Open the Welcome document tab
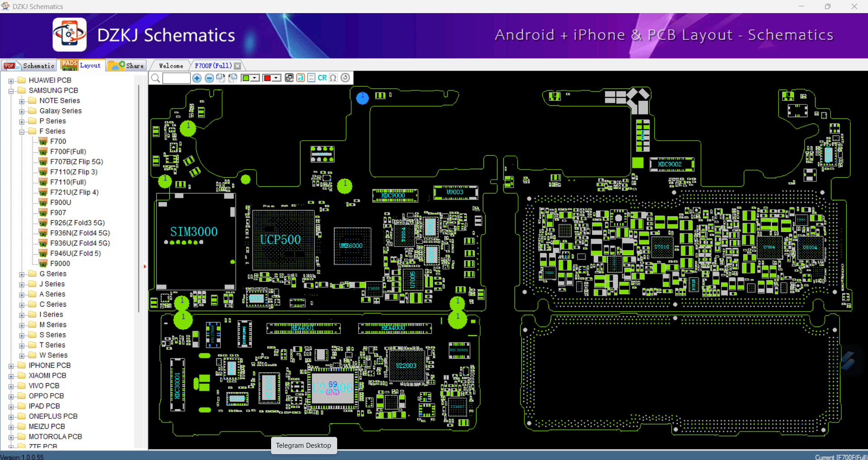 [x=171, y=66]
